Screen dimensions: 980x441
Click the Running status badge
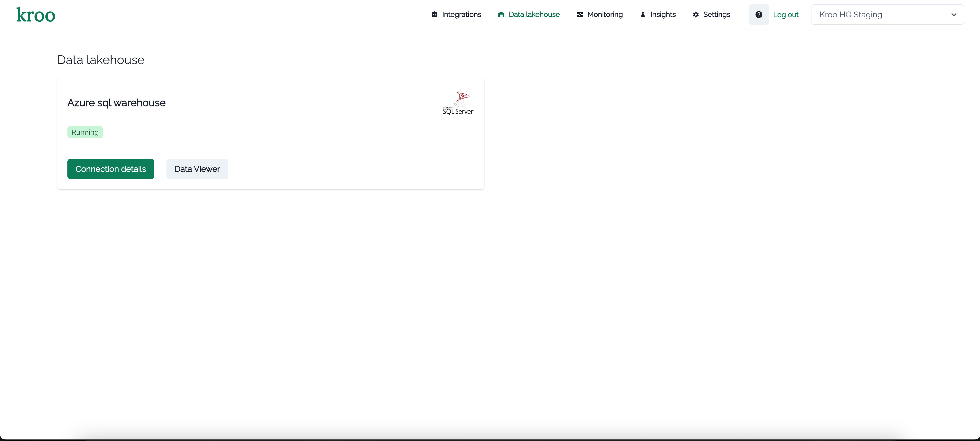pos(85,132)
